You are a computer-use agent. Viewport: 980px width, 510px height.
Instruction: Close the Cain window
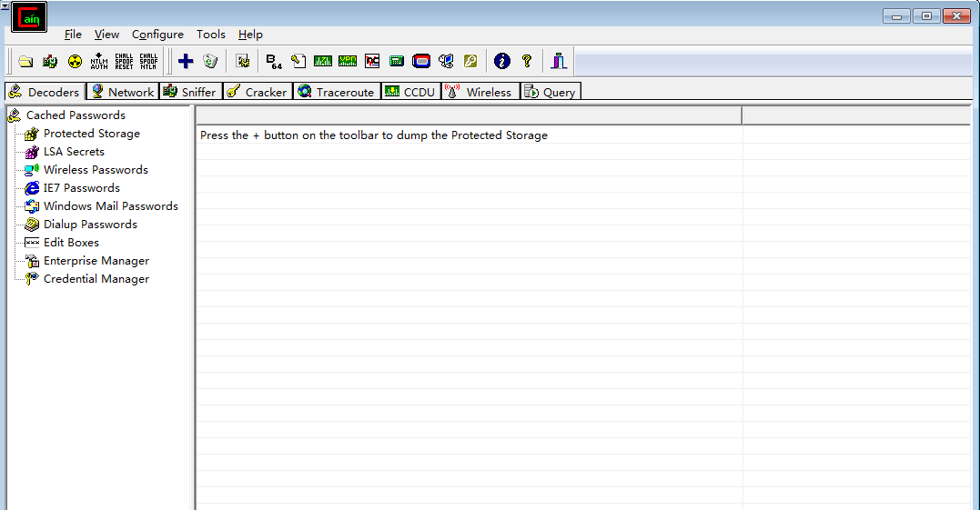click(956, 15)
